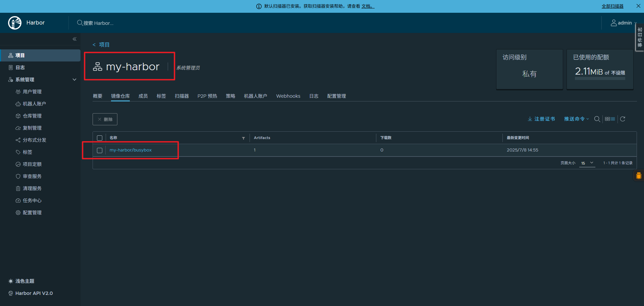The height and width of the screenshot is (306, 644).
Task: Click the Harbor lighthouse logo
Action: [x=15, y=23]
